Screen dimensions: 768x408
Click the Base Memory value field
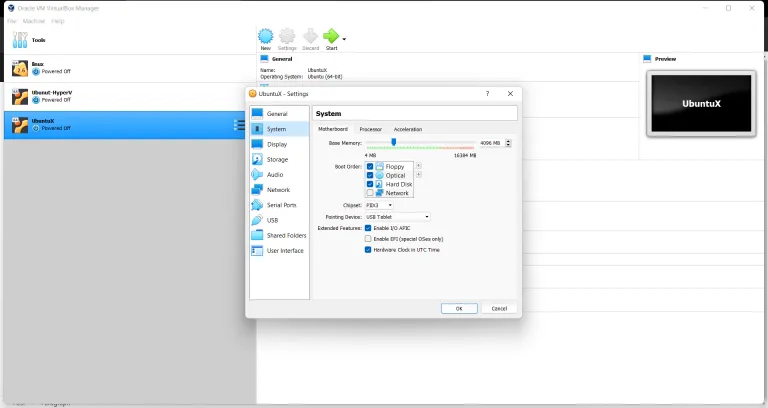pyautogui.click(x=491, y=143)
